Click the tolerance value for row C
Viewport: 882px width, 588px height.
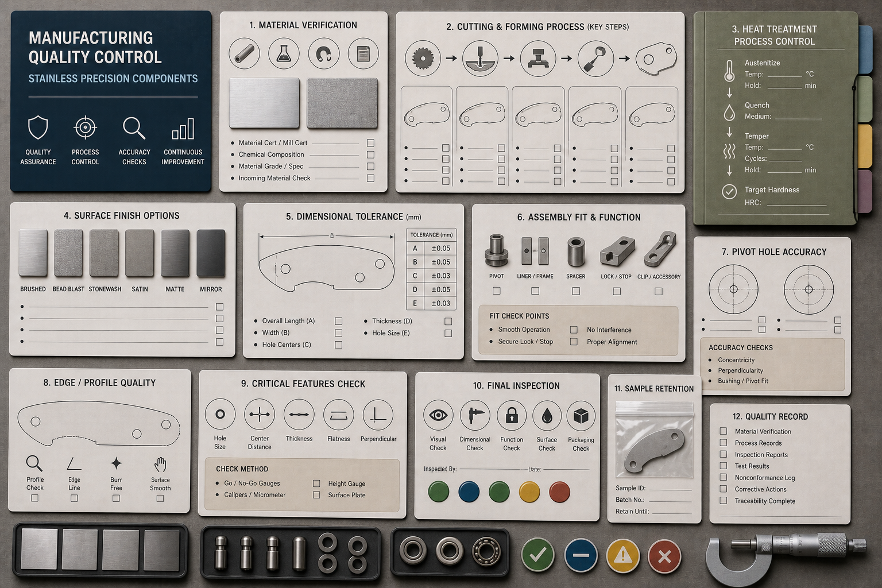click(x=441, y=276)
